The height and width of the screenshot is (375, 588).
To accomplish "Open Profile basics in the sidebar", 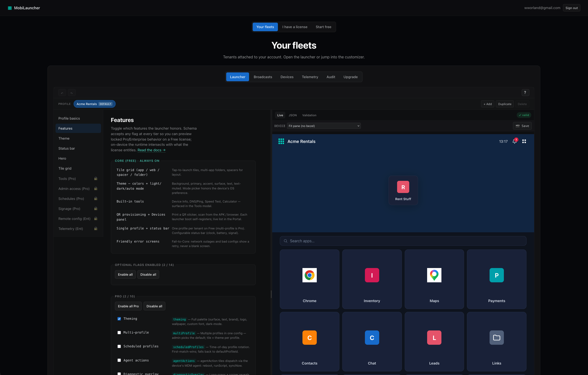I will [78, 118].
